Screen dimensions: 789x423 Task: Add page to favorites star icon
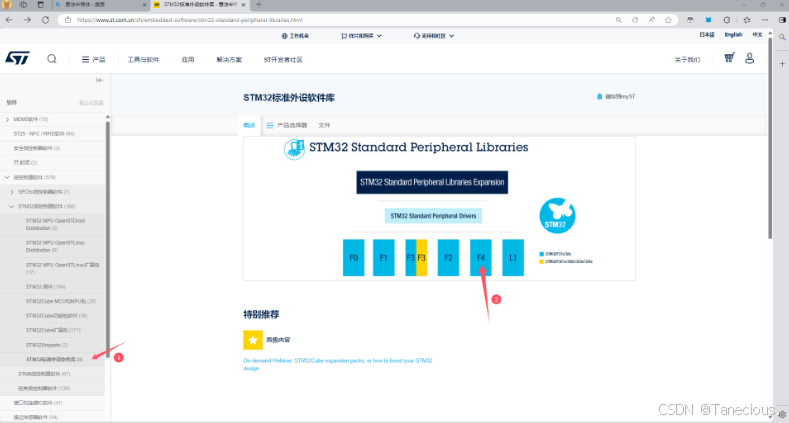(x=668, y=20)
